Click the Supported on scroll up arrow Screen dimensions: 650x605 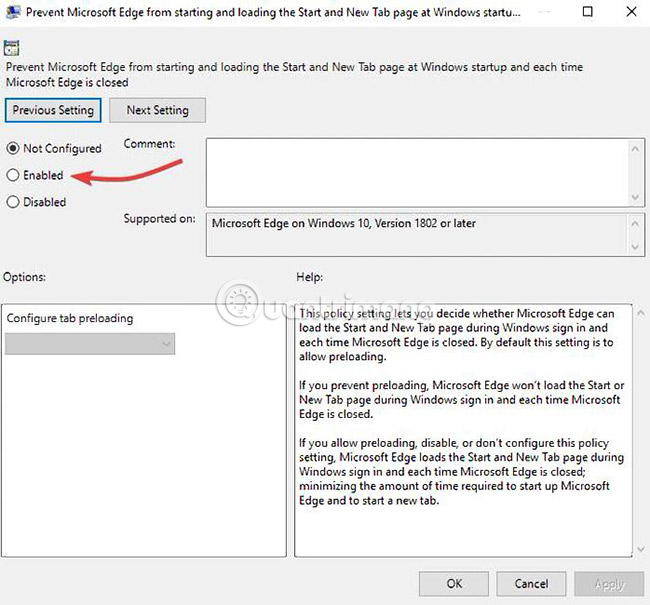coord(635,224)
